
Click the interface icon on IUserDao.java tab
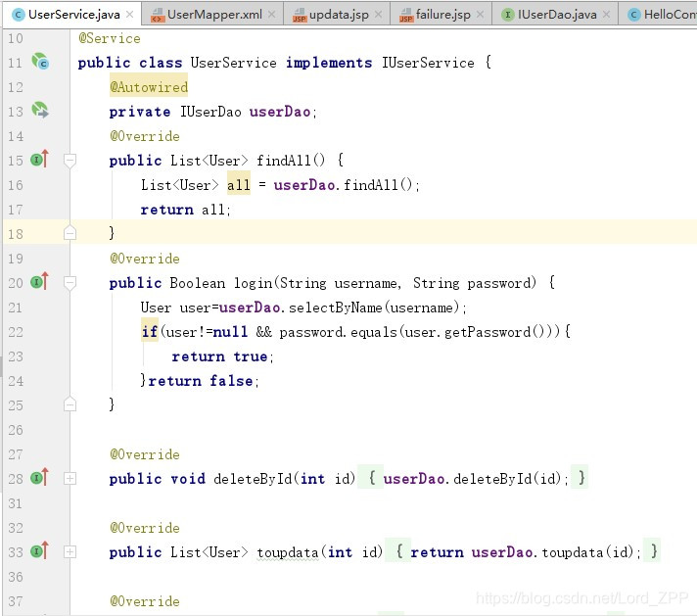[x=508, y=15]
